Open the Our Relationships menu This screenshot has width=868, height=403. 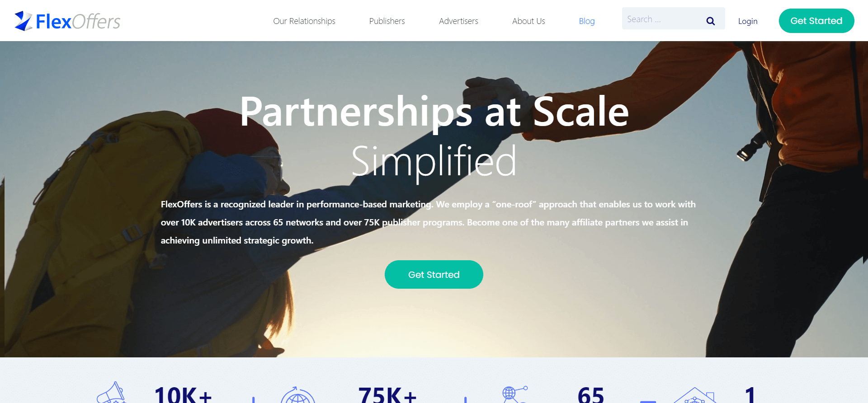[304, 21]
